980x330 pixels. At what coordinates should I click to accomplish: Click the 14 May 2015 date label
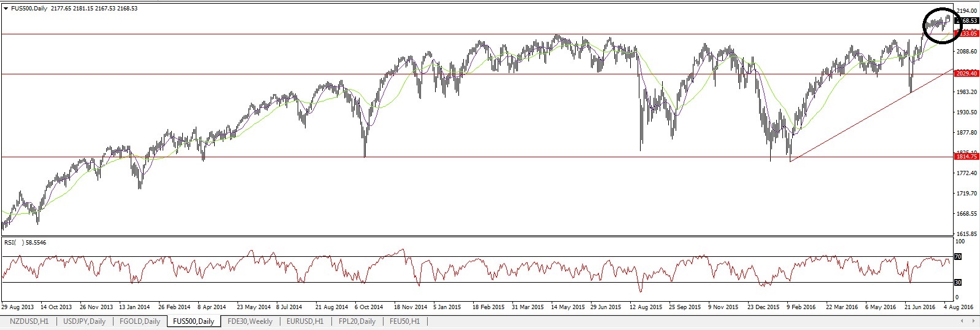[568, 307]
